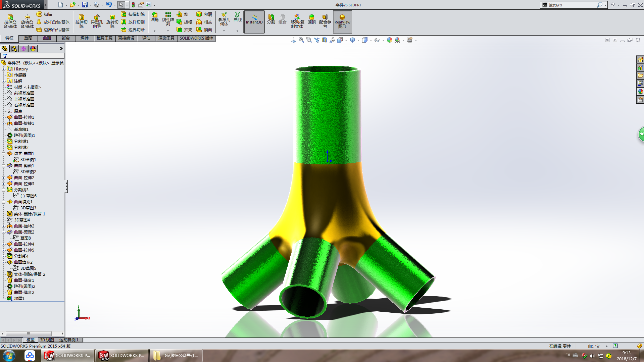
Task: Open the G:\微信公众号 folder taskbar item
Action: coord(176,356)
